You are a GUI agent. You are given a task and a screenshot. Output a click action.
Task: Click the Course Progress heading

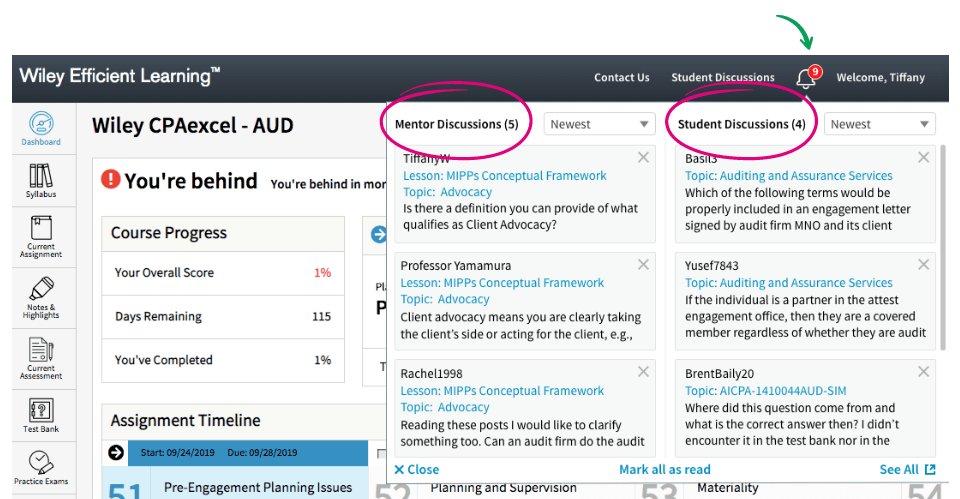pos(168,233)
